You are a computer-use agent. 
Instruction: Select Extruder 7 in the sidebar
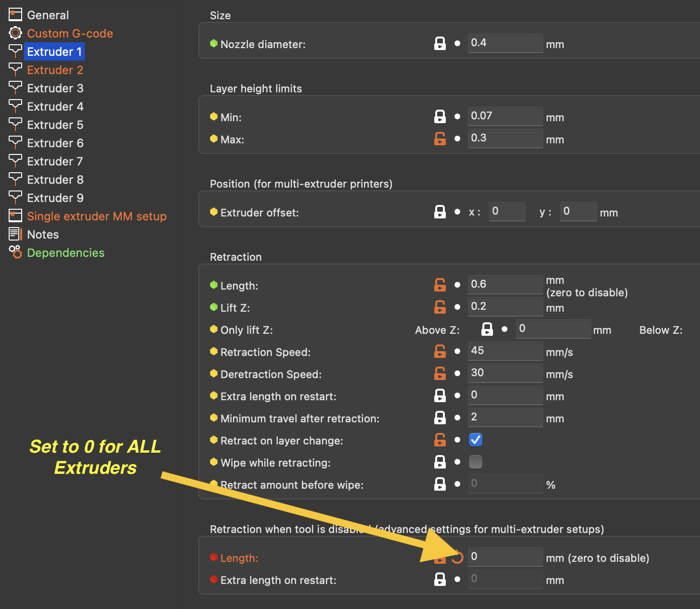coord(55,161)
